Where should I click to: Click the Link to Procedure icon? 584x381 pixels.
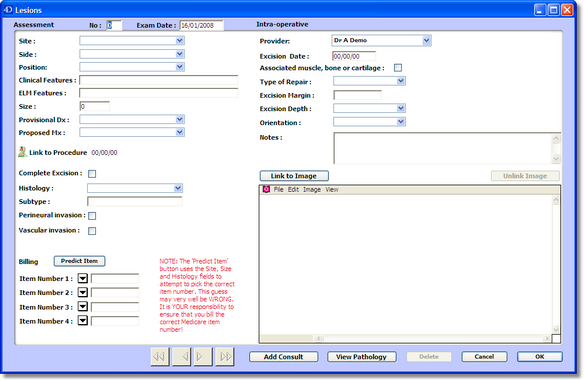(x=22, y=152)
